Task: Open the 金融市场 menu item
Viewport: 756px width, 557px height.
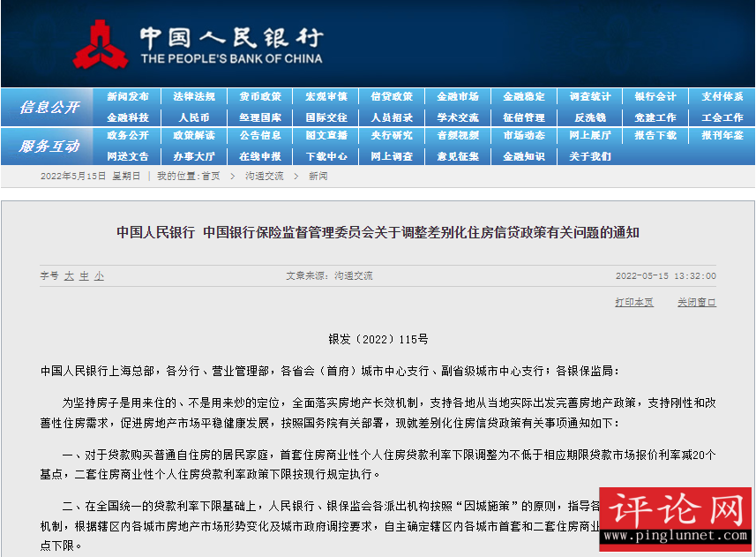Action: point(458,96)
